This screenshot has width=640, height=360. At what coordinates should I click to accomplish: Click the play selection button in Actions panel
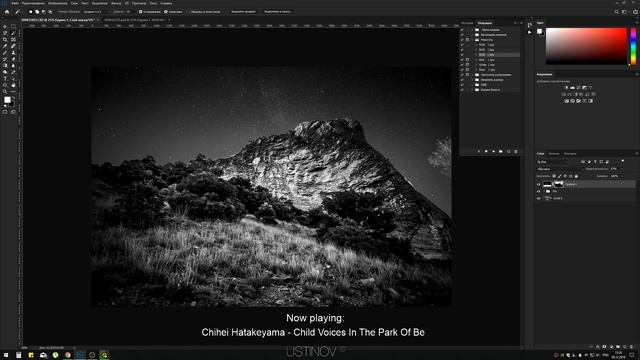[x=493, y=151]
